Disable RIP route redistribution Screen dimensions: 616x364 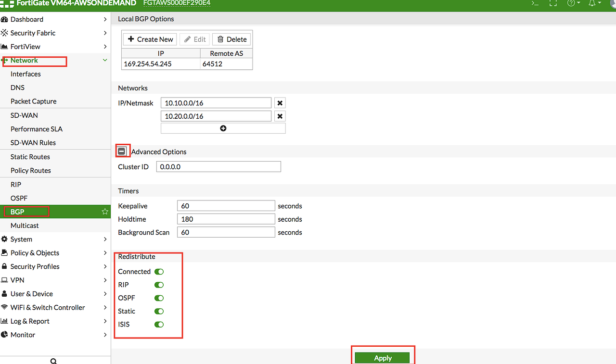tap(159, 285)
